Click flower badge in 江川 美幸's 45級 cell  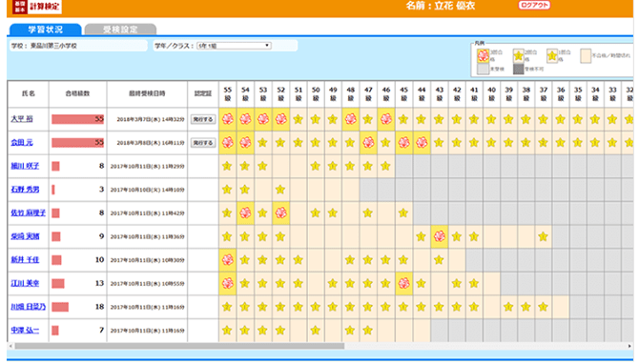pyautogui.click(x=403, y=283)
